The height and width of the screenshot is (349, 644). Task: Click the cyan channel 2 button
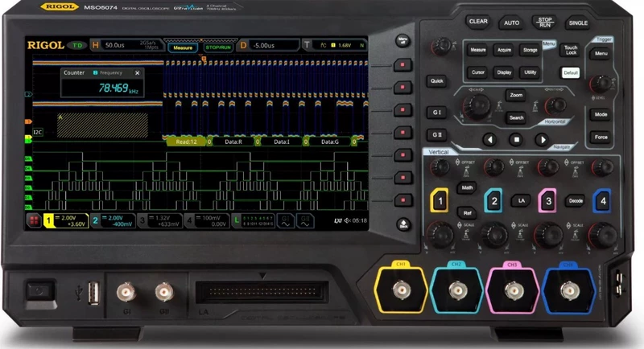click(x=494, y=200)
